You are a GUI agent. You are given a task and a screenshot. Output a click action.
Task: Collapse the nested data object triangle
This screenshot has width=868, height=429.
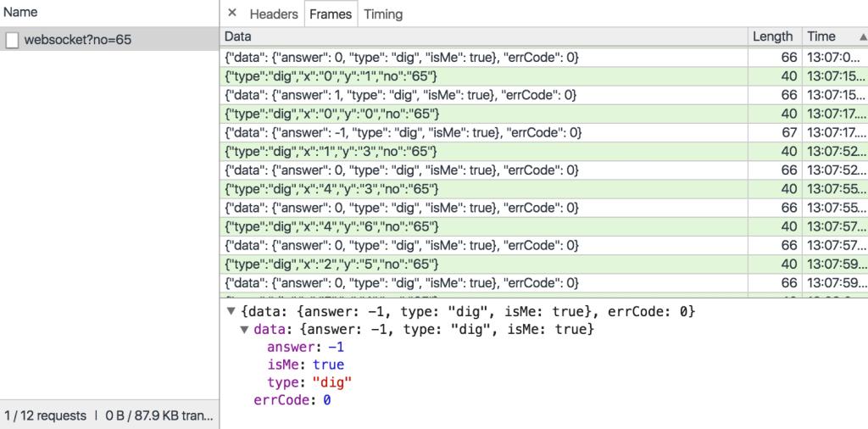coord(245,329)
